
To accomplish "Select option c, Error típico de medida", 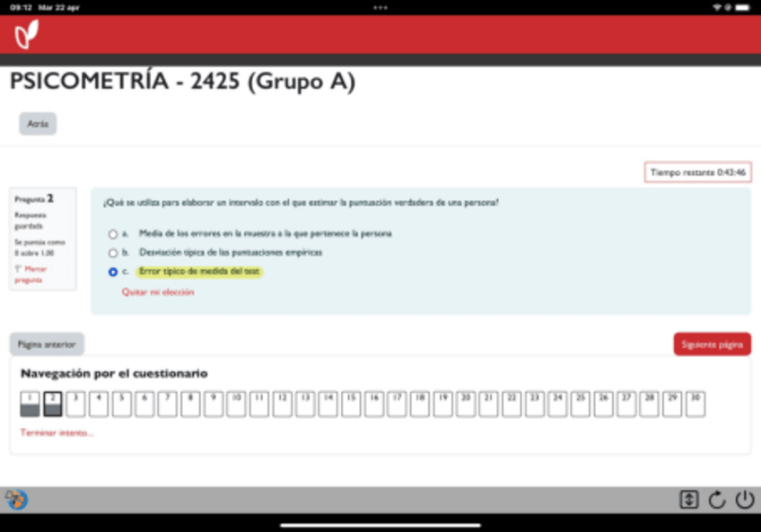I will (x=112, y=272).
